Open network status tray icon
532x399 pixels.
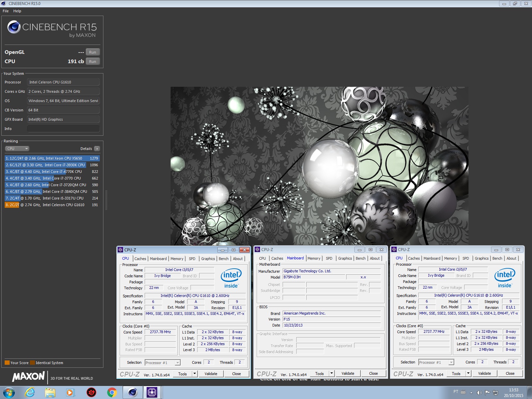pos(495,393)
